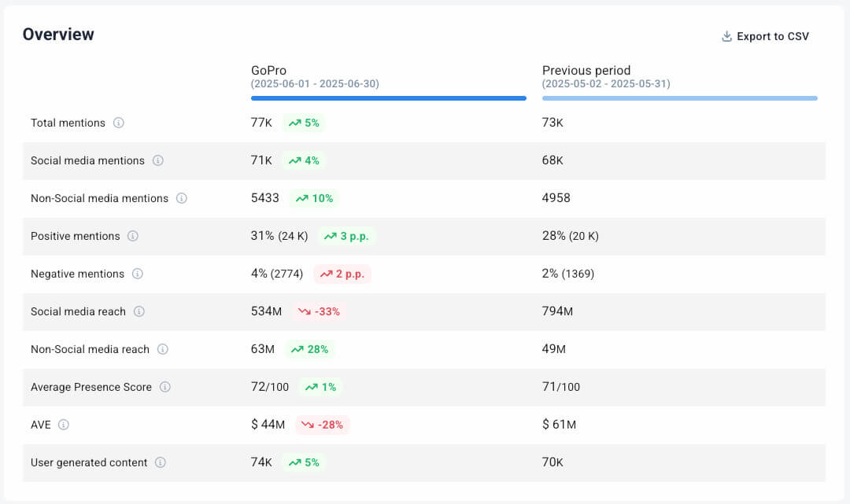Click the info icon beside AVE
850x504 pixels.
point(64,425)
